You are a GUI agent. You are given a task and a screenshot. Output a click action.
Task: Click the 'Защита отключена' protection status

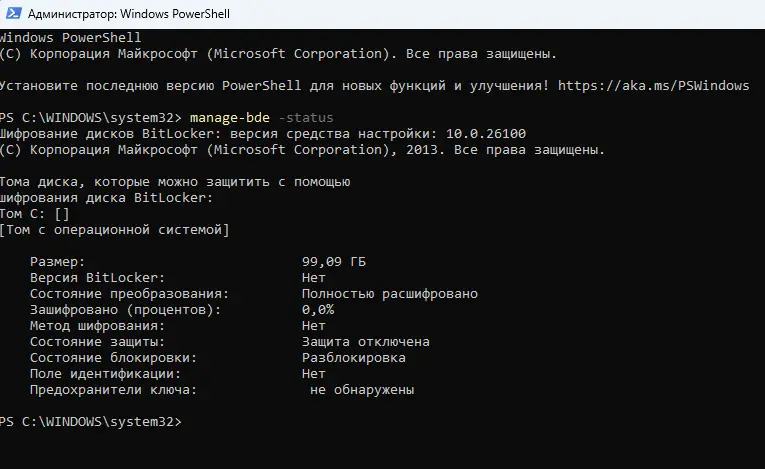click(x=366, y=342)
